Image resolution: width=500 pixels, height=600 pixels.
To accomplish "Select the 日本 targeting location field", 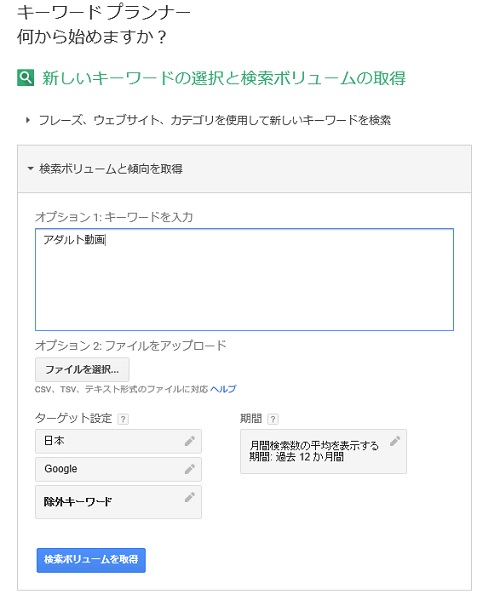I will (x=118, y=441).
